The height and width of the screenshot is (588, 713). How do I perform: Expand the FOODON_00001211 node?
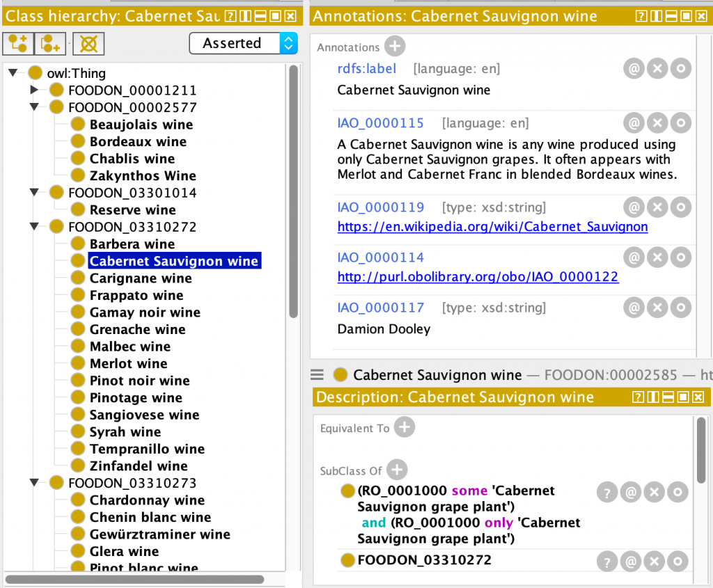(34, 90)
